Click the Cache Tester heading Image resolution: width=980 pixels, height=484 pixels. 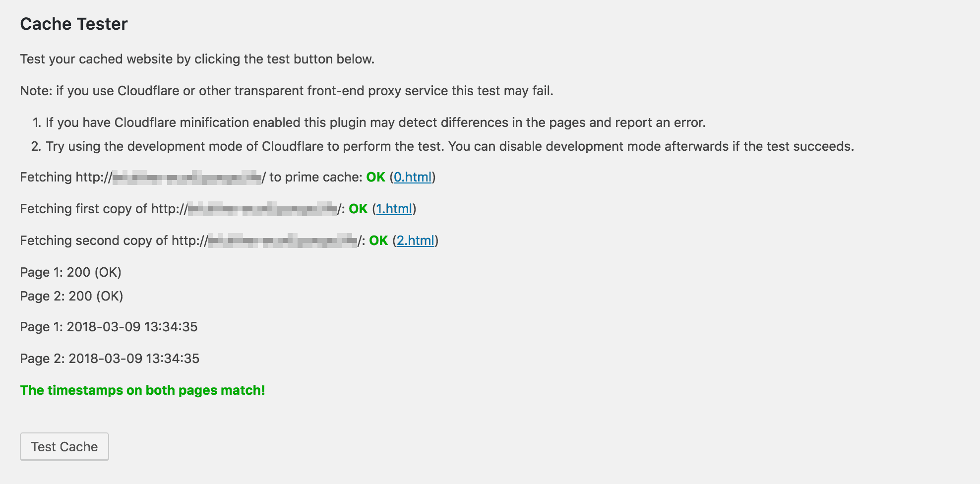point(74,24)
